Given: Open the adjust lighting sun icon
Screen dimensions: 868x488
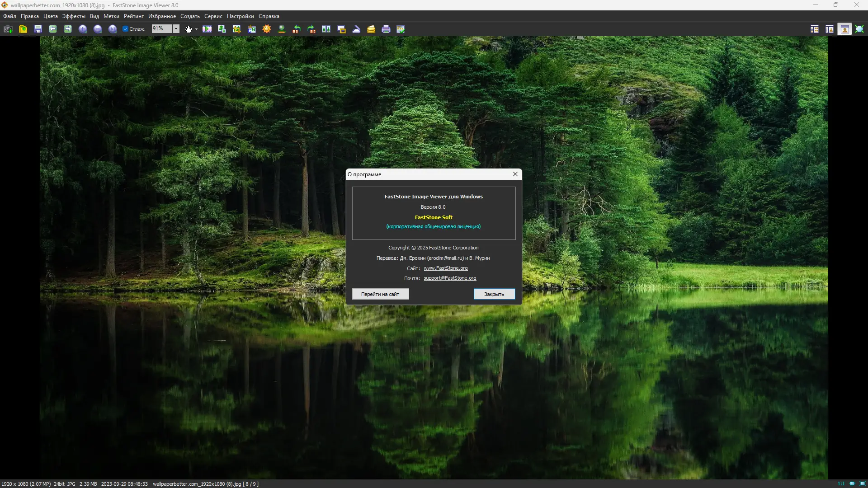Looking at the screenshot, I should click(x=267, y=29).
